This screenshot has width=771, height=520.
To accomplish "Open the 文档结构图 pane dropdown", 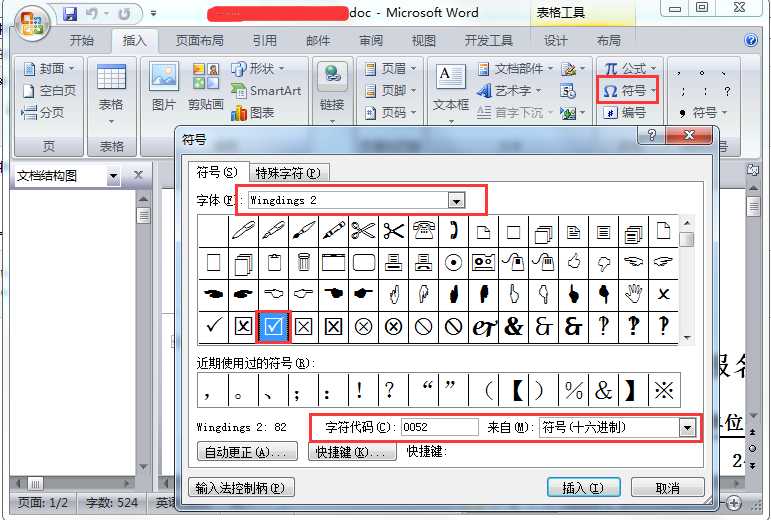I will [x=114, y=175].
